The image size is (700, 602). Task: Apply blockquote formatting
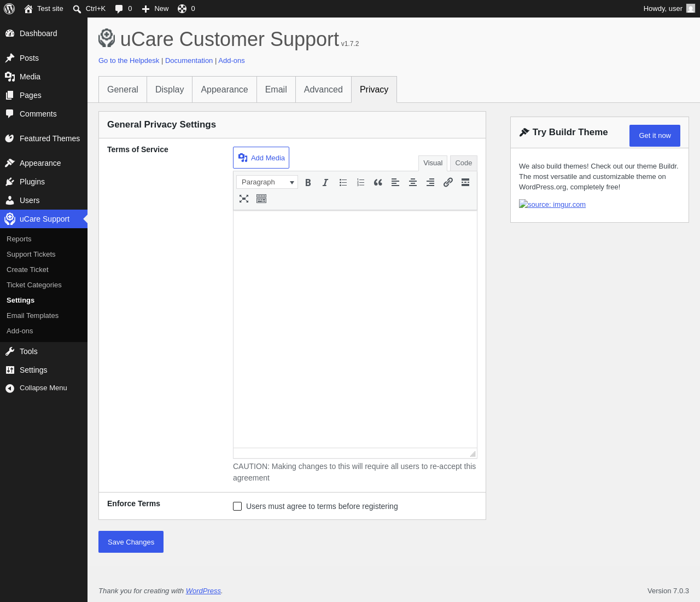pyautogui.click(x=378, y=182)
